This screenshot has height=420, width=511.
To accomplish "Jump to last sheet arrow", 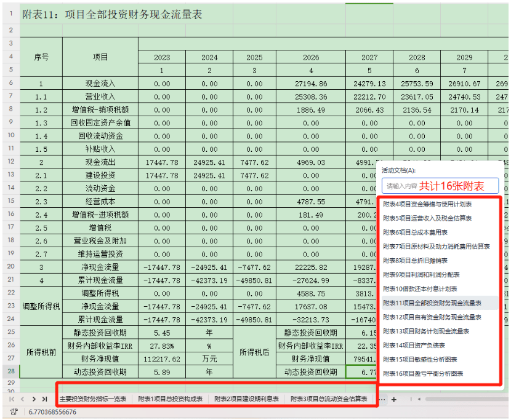I will (45, 399).
